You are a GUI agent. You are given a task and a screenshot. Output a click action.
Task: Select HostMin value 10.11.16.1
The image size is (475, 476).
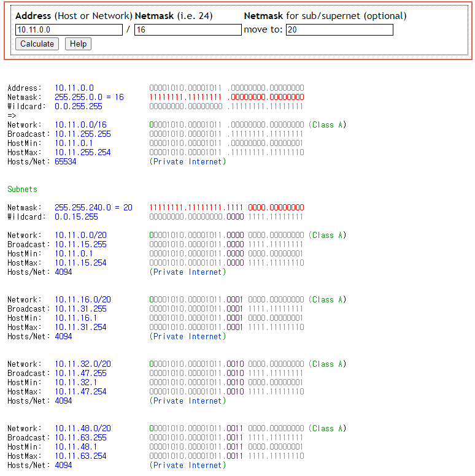pos(75,318)
